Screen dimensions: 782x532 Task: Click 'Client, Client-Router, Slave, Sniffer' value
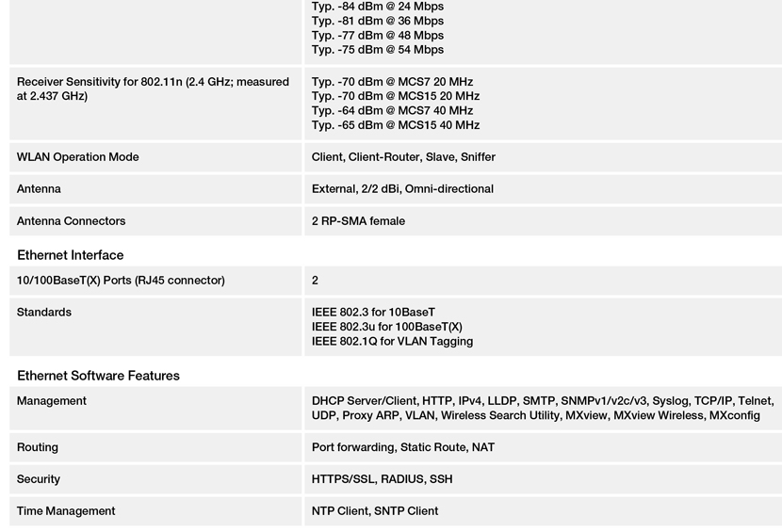point(403,157)
